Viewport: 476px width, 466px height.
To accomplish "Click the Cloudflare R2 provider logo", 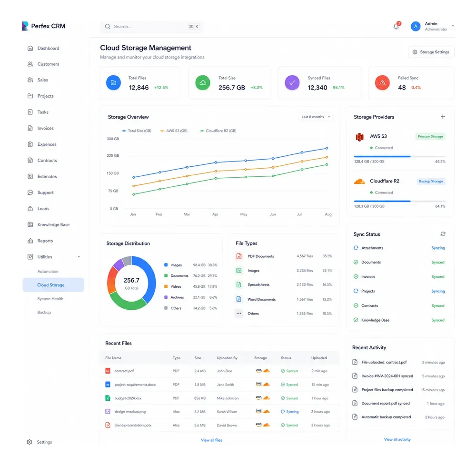I will pos(359,182).
